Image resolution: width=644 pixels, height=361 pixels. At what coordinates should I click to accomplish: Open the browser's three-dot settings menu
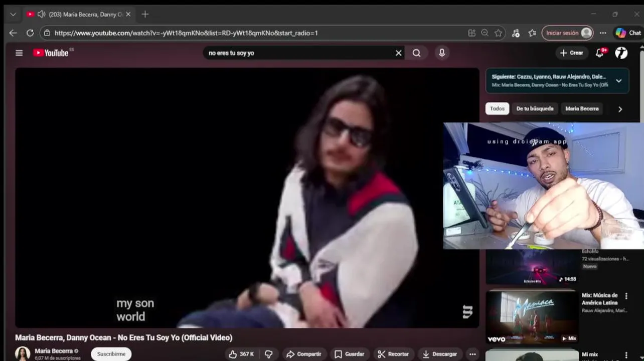click(x=603, y=33)
